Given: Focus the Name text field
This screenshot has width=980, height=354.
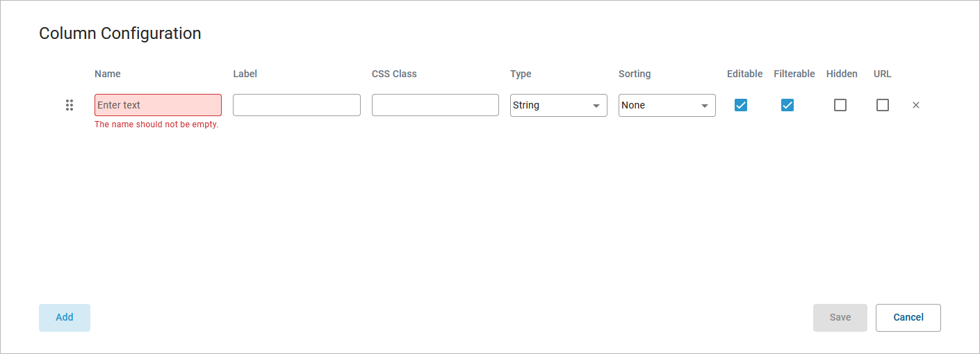Looking at the screenshot, I should click(x=158, y=105).
